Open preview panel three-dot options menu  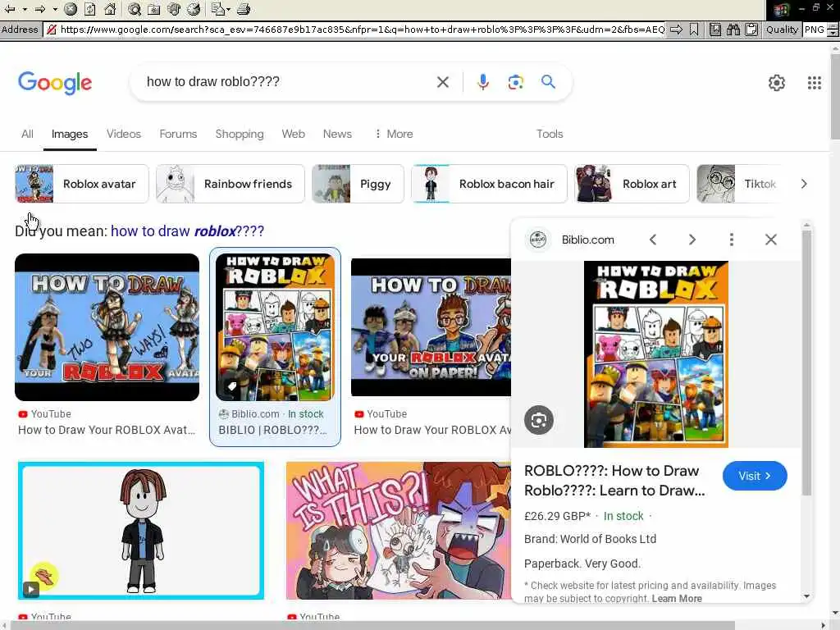[732, 240]
